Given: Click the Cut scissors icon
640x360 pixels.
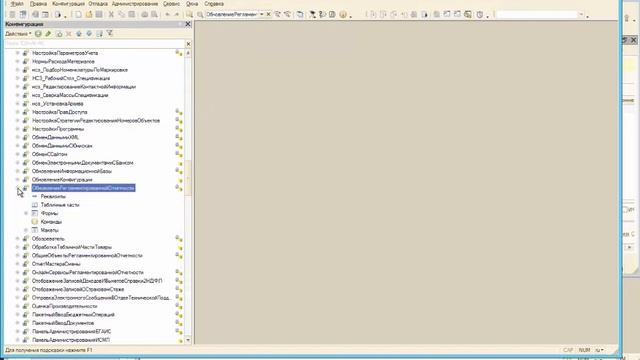Looking at the screenshot, I should pyautogui.click(x=111, y=14).
